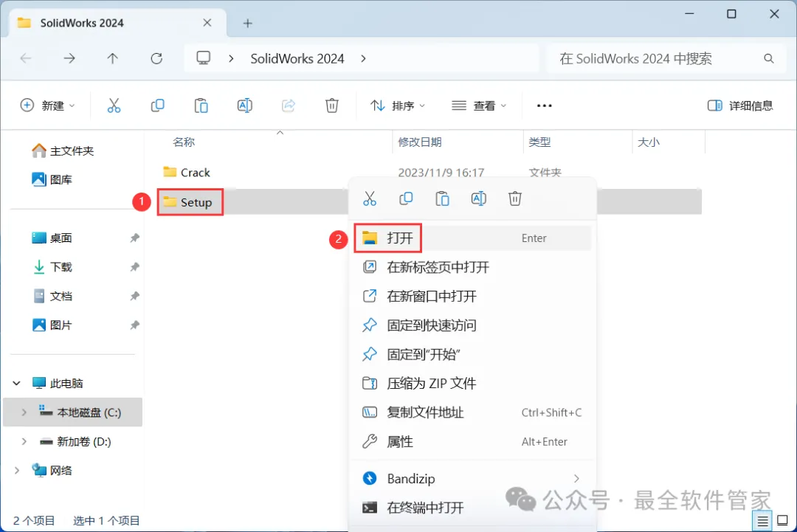Viewport: 797px width, 532px height.
Task: Choose 在终端中打开
Action: tap(473, 508)
